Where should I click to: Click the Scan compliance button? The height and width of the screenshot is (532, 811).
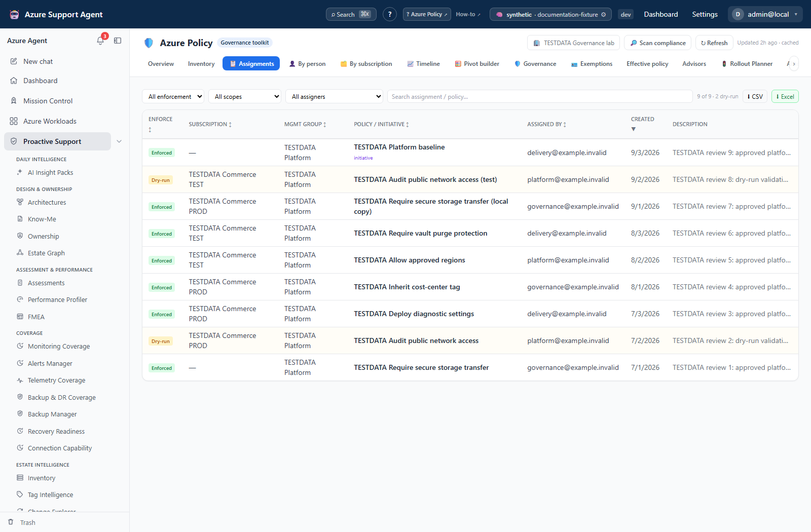coord(658,43)
